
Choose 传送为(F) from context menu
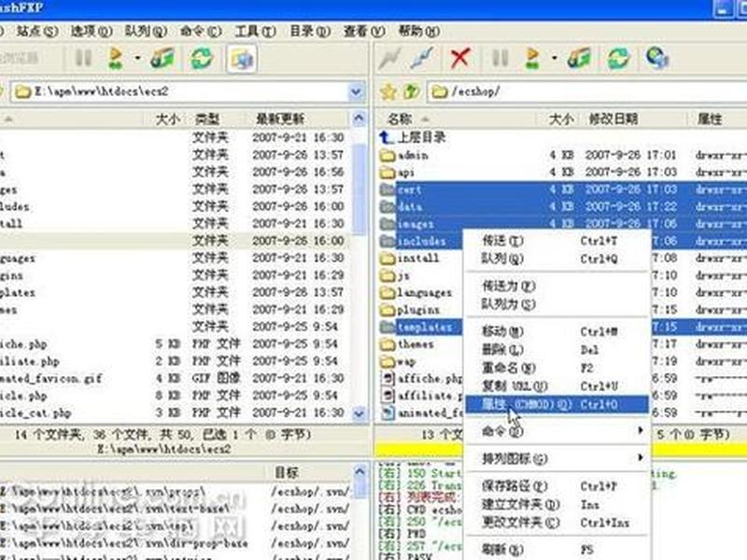tap(557, 286)
